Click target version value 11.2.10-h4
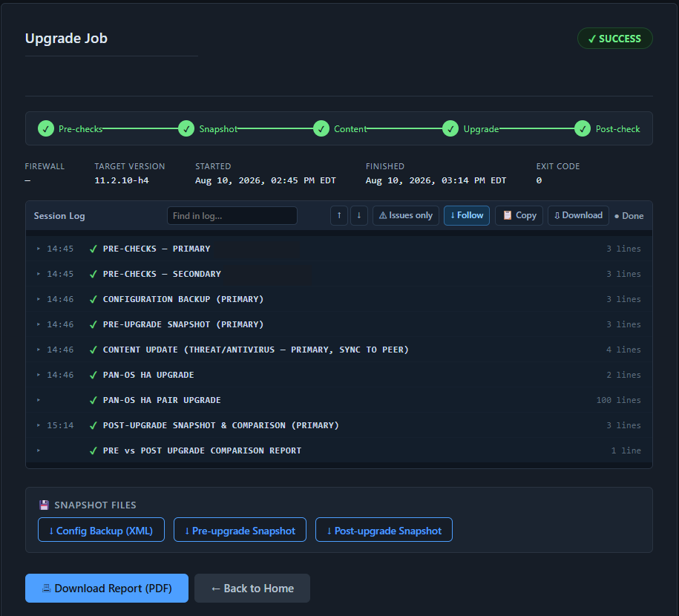679x616 pixels. [x=122, y=180]
